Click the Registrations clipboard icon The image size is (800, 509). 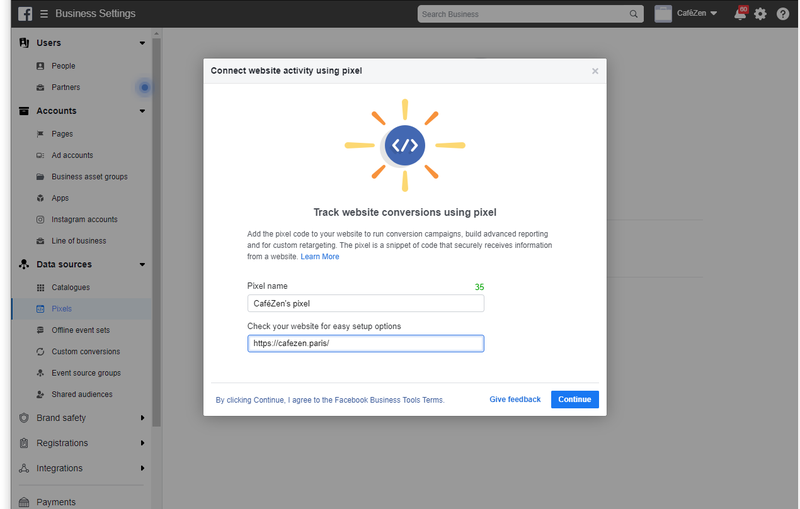24,443
